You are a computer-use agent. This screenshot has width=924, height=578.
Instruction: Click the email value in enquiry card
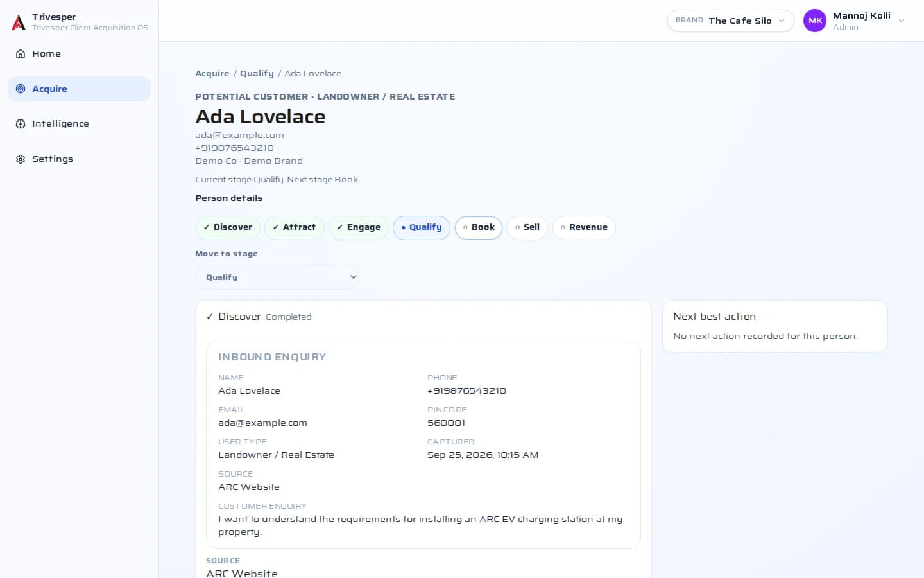click(263, 423)
